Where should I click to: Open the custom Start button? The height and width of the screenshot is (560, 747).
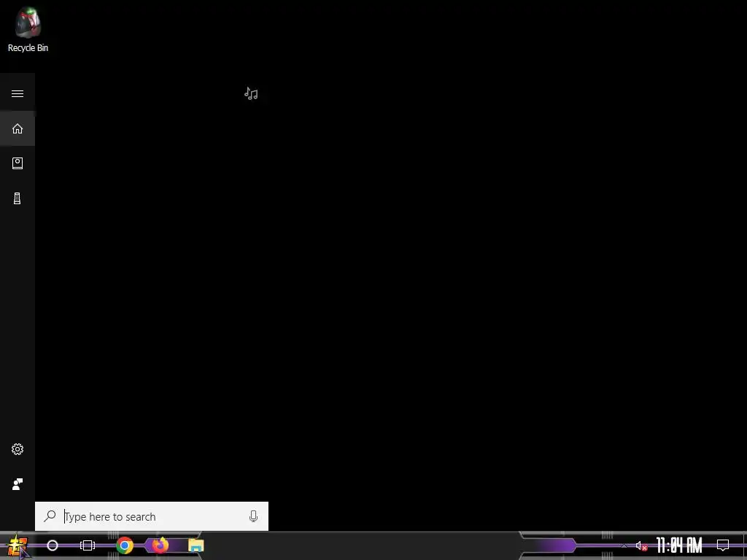point(18,545)
